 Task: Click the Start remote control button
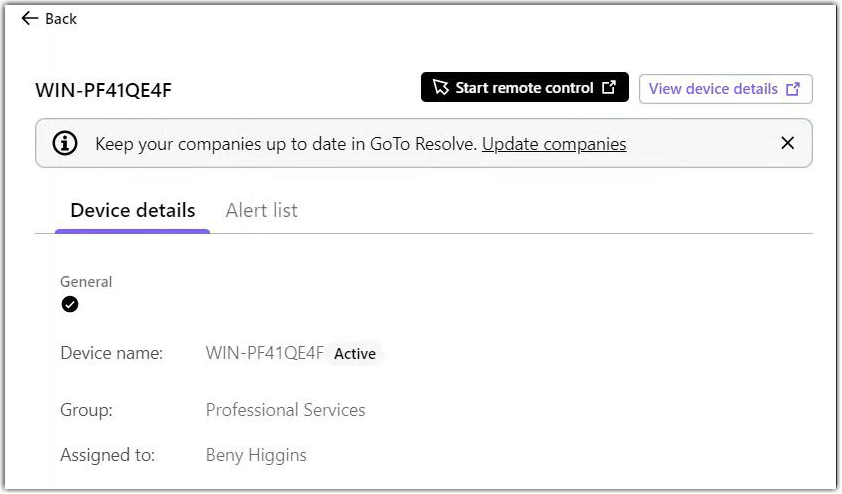tap(524, 87)
